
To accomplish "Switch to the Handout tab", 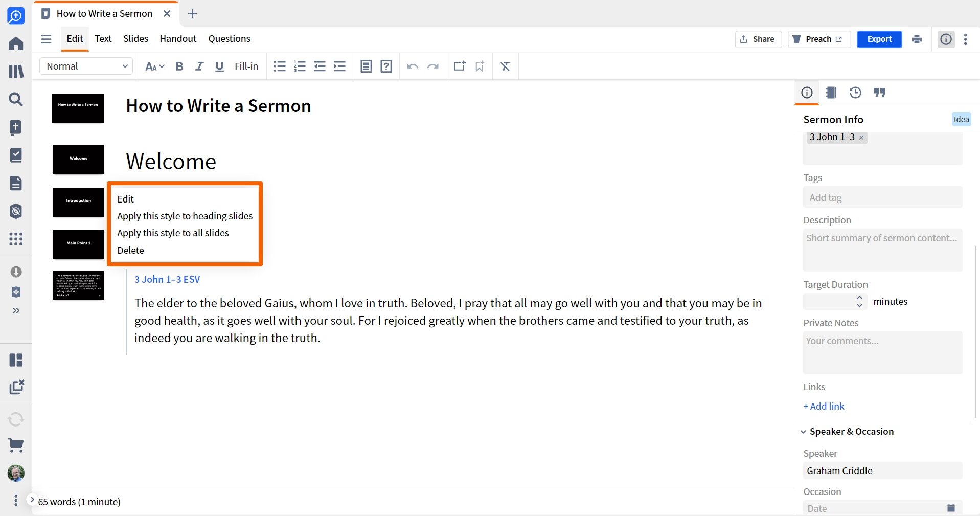I will [178, 39].
